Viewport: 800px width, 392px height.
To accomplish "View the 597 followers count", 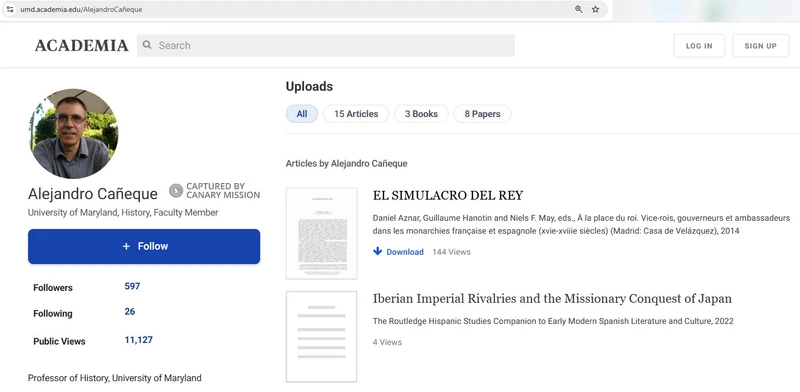I will point(132,286).
